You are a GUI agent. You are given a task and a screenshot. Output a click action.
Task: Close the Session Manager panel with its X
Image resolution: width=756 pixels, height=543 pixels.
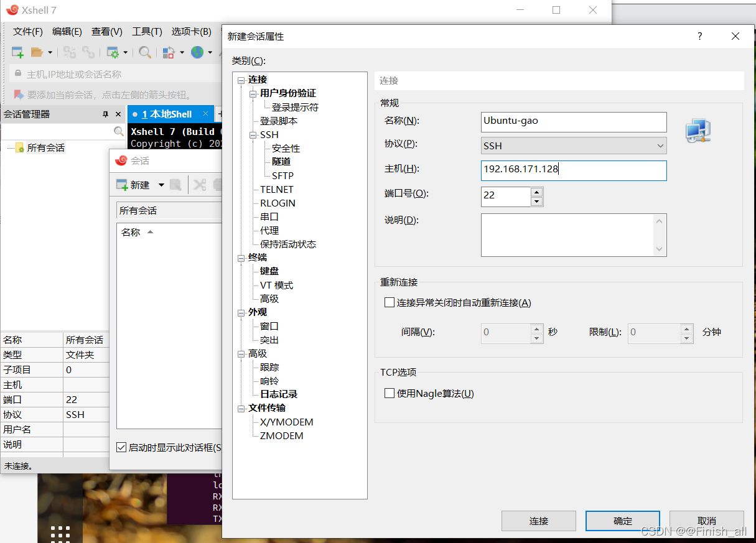(x=118, y=114)
